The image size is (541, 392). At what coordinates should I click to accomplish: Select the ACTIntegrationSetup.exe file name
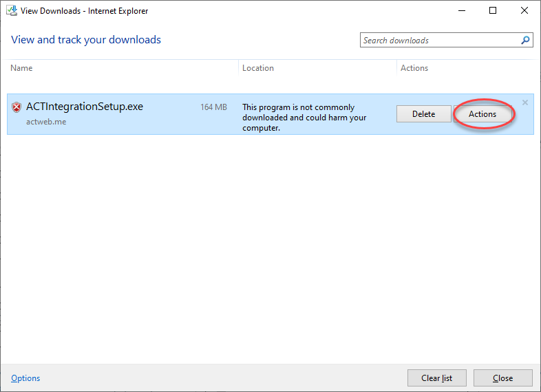(85, 107)
